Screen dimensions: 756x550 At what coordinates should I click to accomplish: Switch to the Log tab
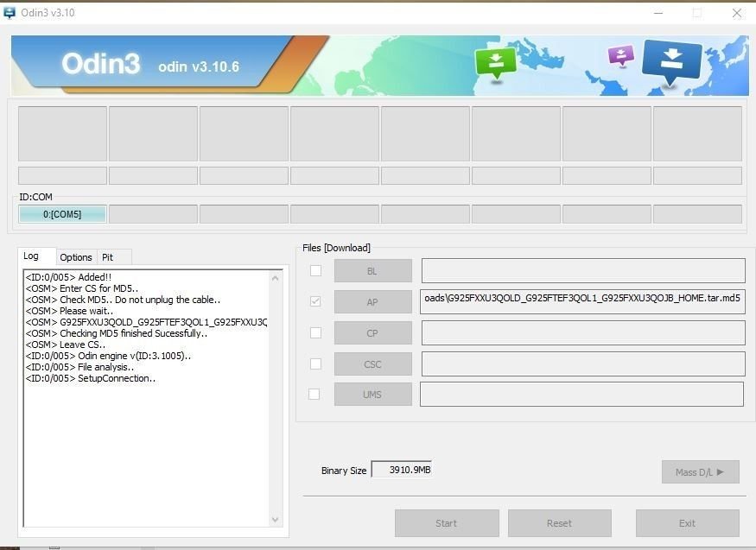pyautogui.click(x=31, y=256)
